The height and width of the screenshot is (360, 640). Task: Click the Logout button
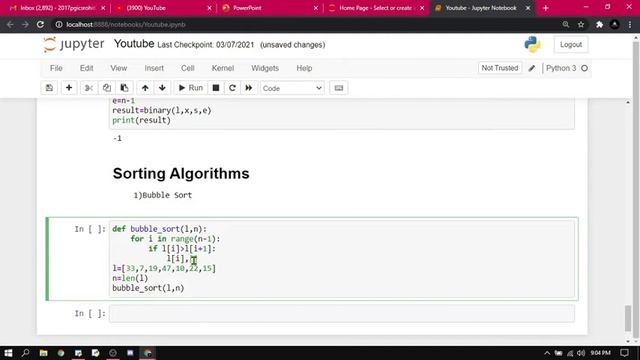point(571,45)
